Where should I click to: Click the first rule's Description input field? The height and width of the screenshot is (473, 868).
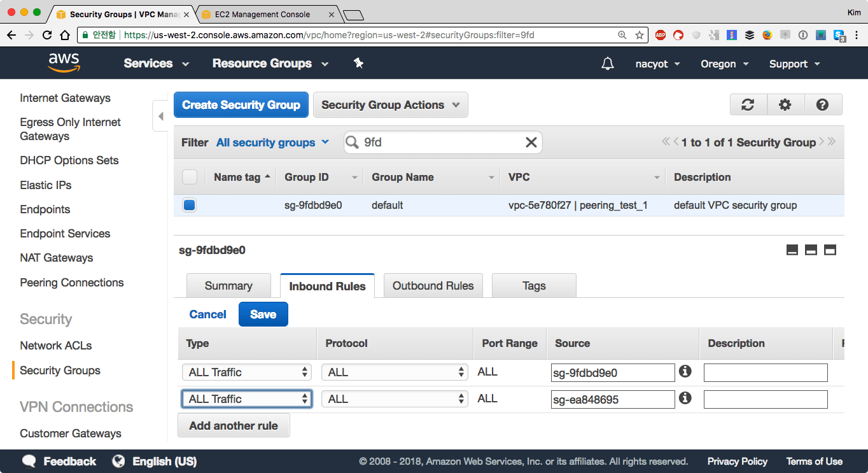pos(765,372)
